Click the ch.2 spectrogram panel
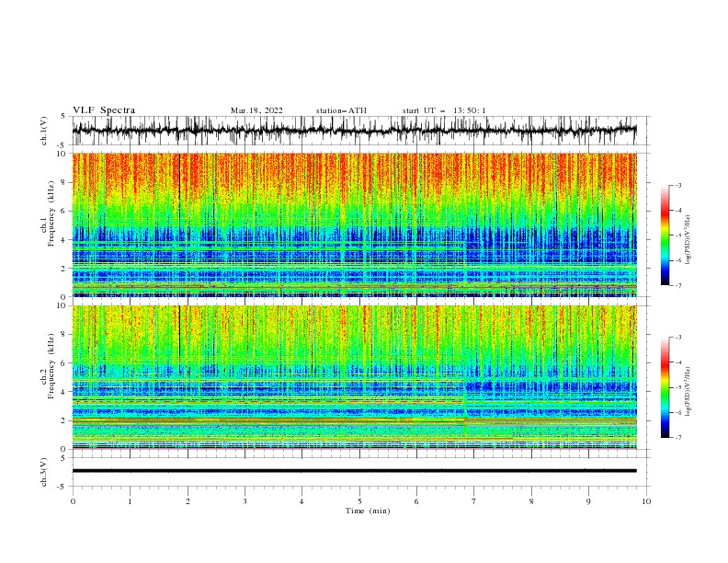The height and width of the screenshot is (563, 728). (354, 377)
